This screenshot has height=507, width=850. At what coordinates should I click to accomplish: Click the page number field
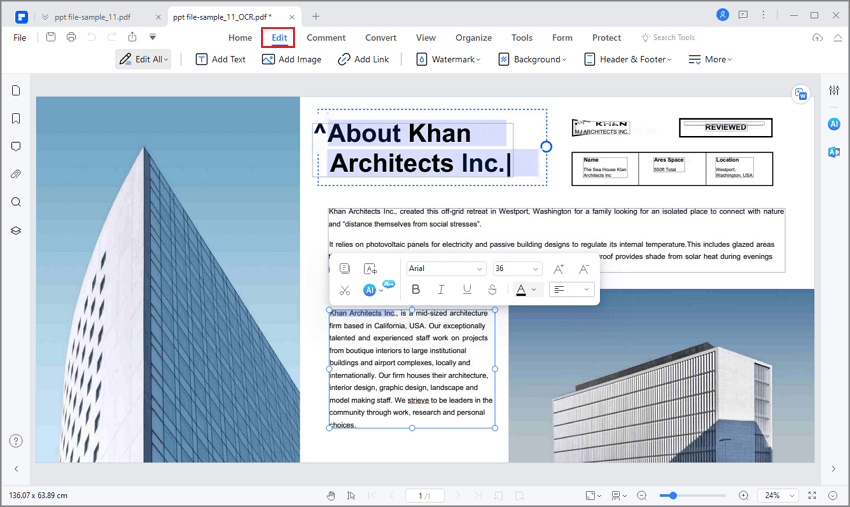click(424, 496)
